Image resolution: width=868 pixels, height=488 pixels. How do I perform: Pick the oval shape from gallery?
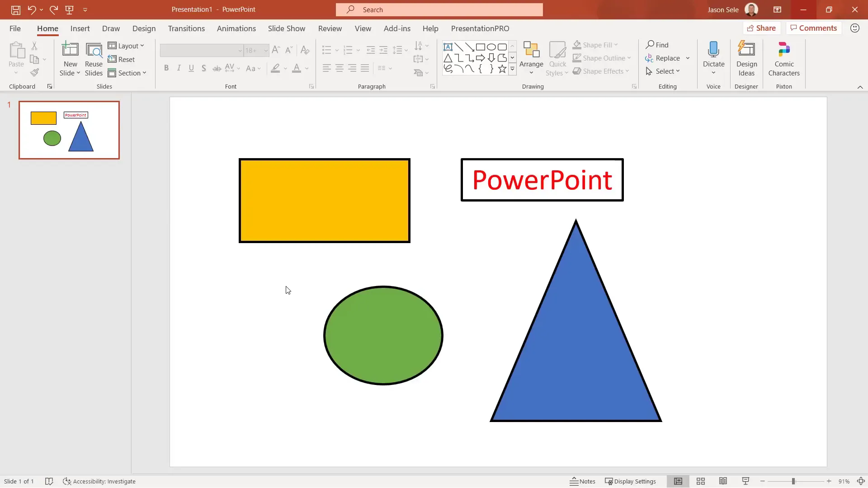coord(491,47)
